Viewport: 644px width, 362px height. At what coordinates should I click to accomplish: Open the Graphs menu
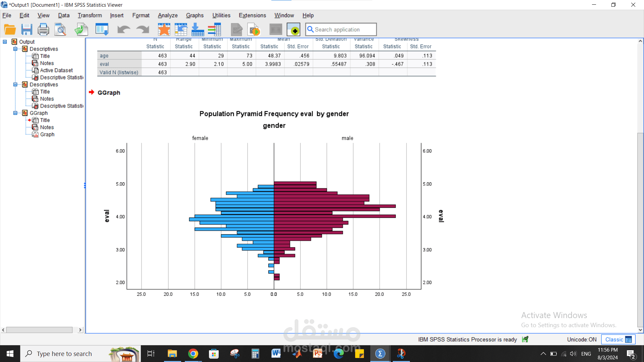point(195,15)
